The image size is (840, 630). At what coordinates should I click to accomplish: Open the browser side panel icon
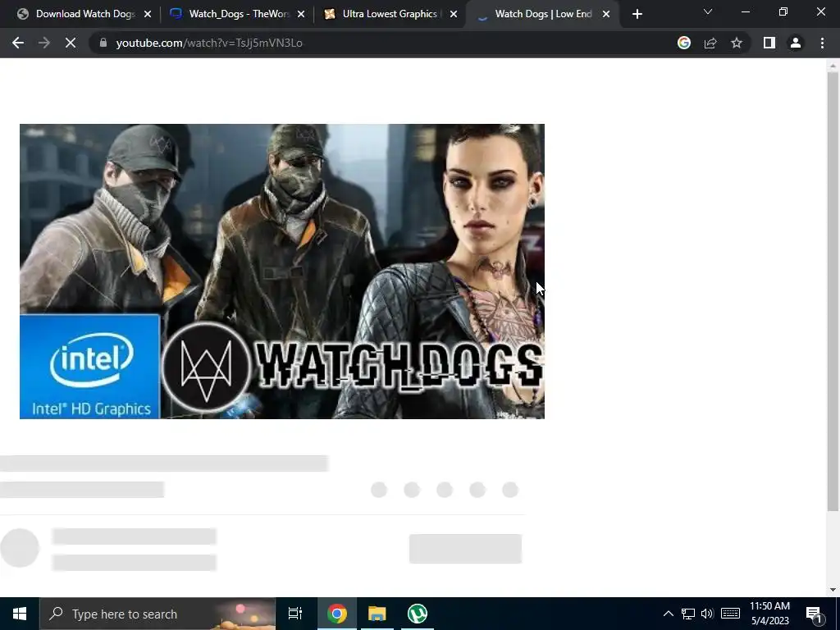tap(769, 43)
